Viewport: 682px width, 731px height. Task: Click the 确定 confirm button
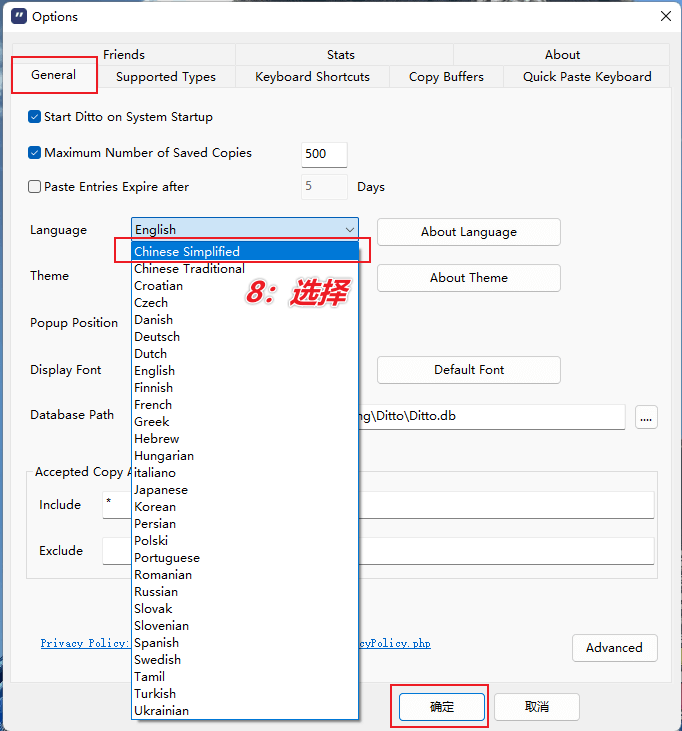pyautogui.click(x=442, y=707)
